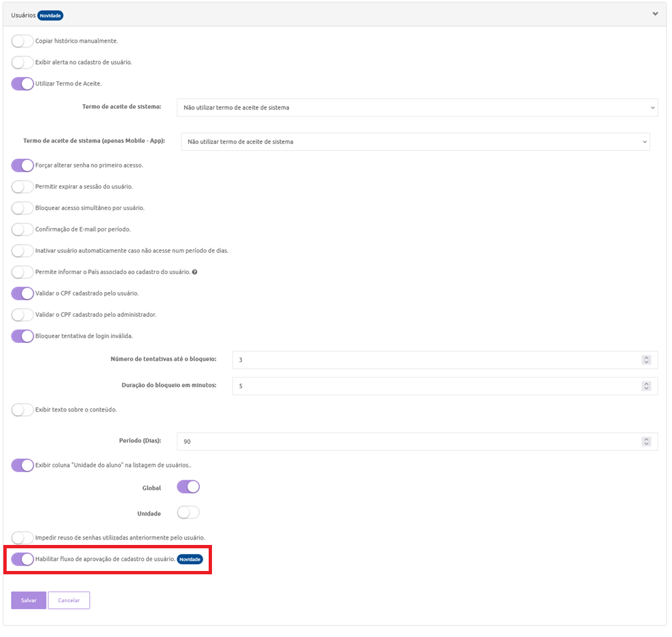Viewport: 672px width, 637px height.
Task: Click the Novidade badge next to Usuários
Action: [51, 15]
